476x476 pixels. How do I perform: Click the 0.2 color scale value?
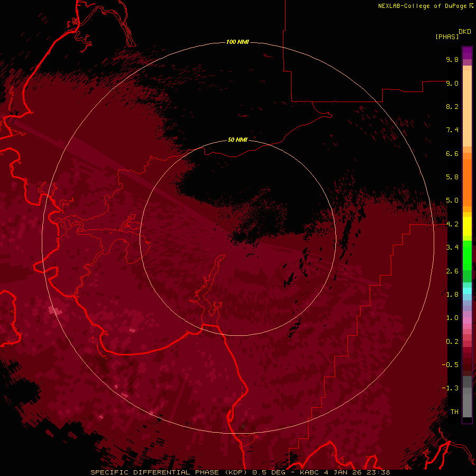[452, 342]
